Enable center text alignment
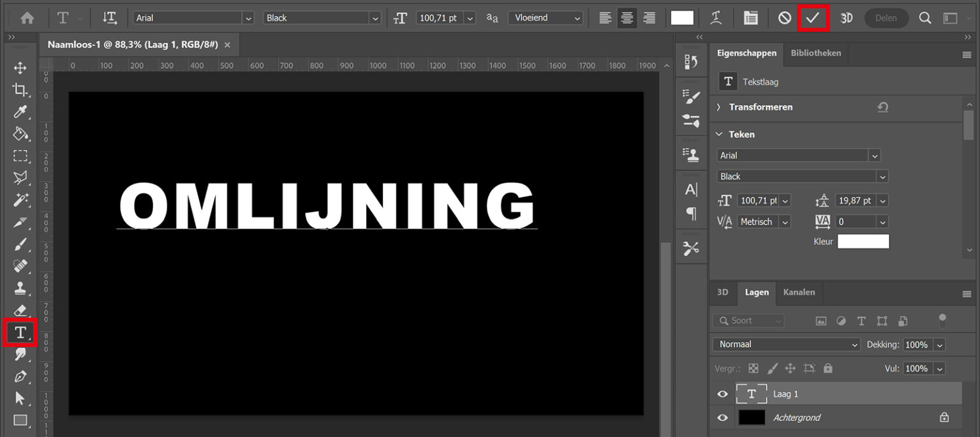Image resolution: width=980 pixels, height=437 pixels. [x=627, y=18]
